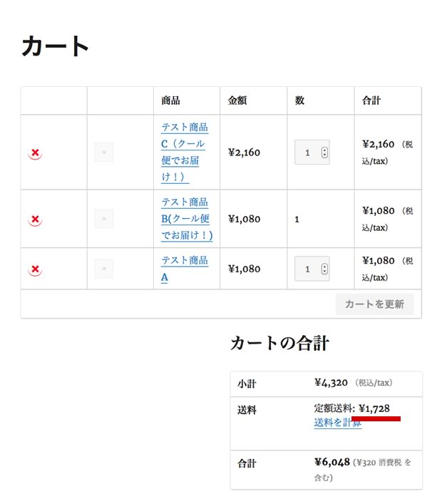Remove テスト商品B from the cart
Screen dimensions: 442x504
coord(36,220)
